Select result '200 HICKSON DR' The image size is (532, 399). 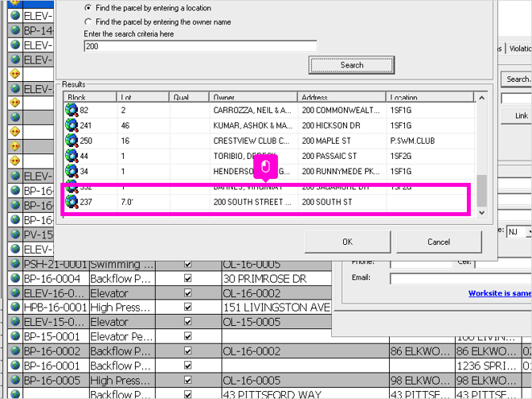click(331, 126)
